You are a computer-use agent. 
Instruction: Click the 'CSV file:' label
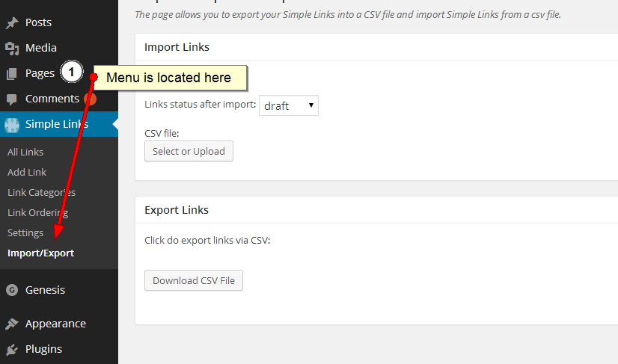162,134
